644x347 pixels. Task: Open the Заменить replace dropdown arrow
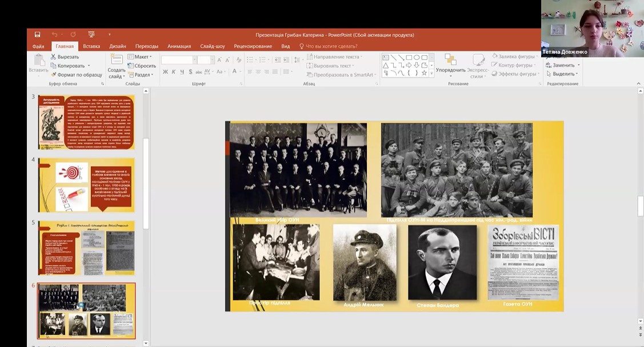coord(579,65)
